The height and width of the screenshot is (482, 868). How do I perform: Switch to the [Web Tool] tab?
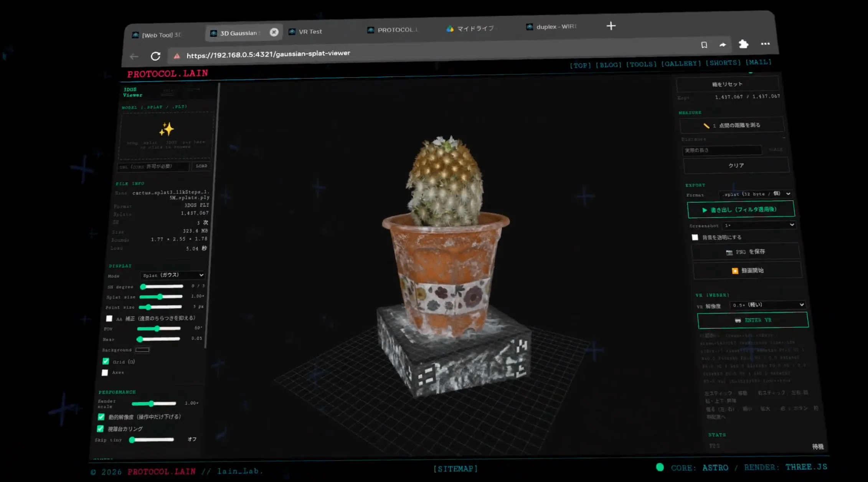click(157, 35)
